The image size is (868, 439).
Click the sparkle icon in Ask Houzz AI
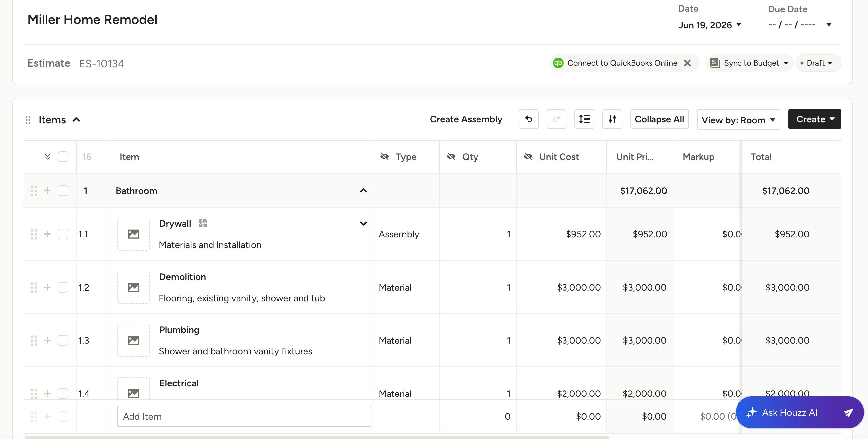[751, 412]
